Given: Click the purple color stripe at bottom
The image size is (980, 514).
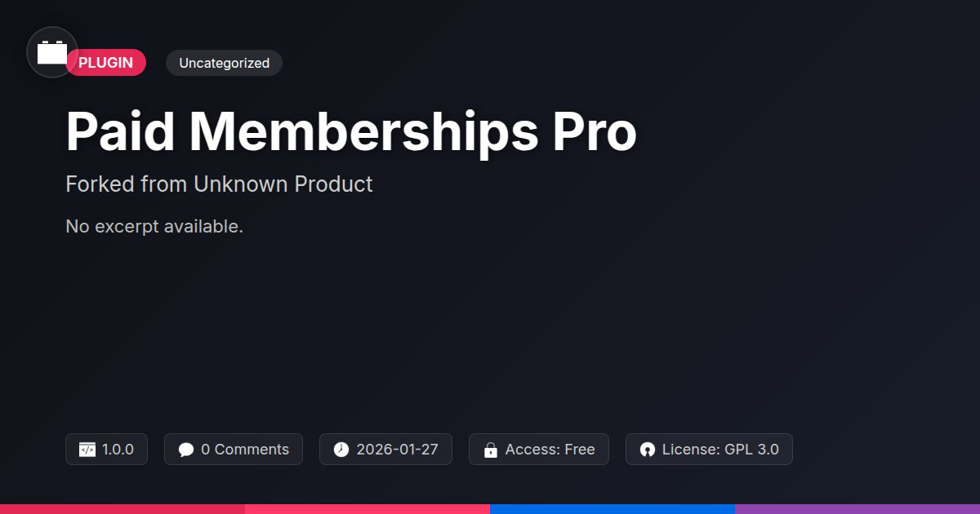Looking at the screenshot, I should coord(857,508).
